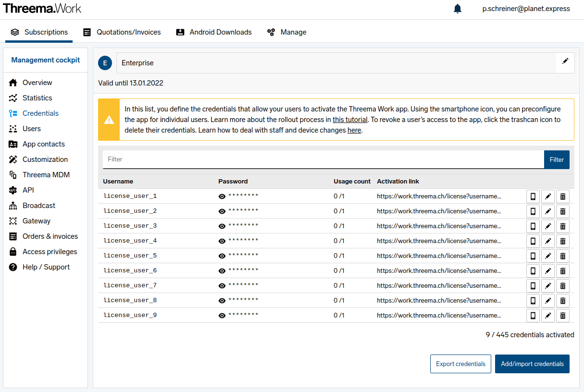The image size is (584, 392).
Task: Open account menu p.schreiner@planet.express
Action: pyautogui.click(x=526, y=9)
